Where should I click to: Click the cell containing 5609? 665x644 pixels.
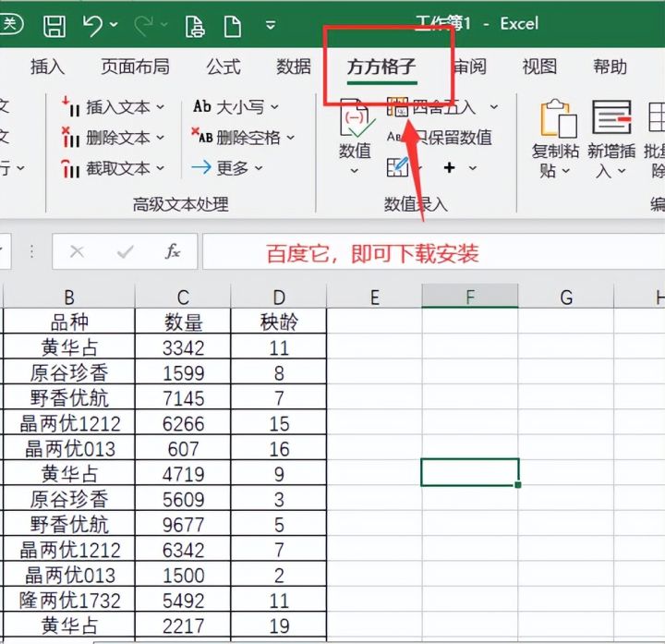pos(183,499)
